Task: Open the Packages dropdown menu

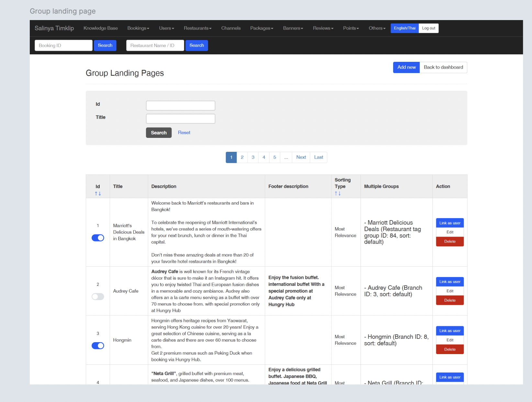Action: (x=261, y=28)
